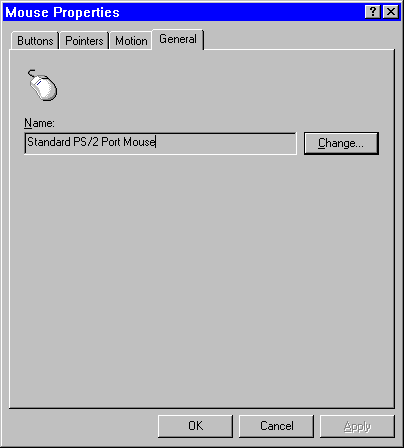Viewport: 404px width, 448px height.
Task: Dismiss the dialog with Cancel
Action: point(276,426)
